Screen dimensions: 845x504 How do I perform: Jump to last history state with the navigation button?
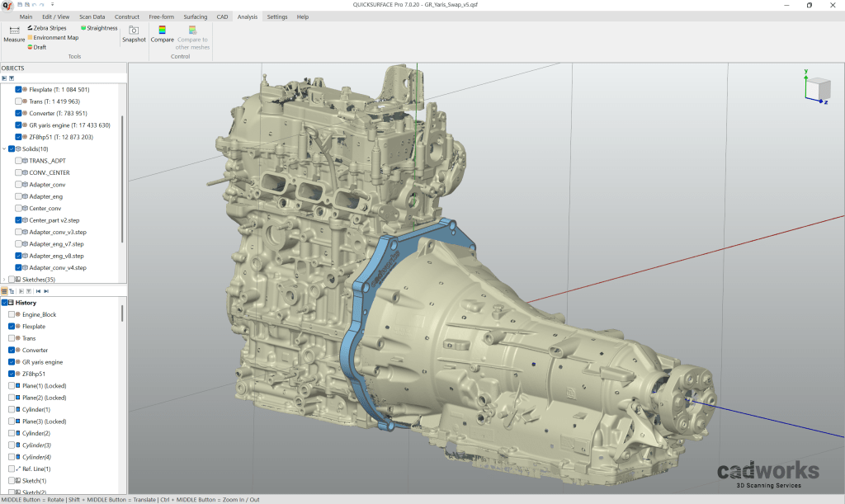[x=47, y=291]
